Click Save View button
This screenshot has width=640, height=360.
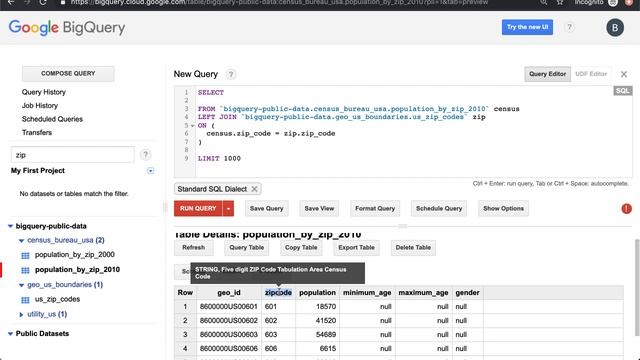319,209
